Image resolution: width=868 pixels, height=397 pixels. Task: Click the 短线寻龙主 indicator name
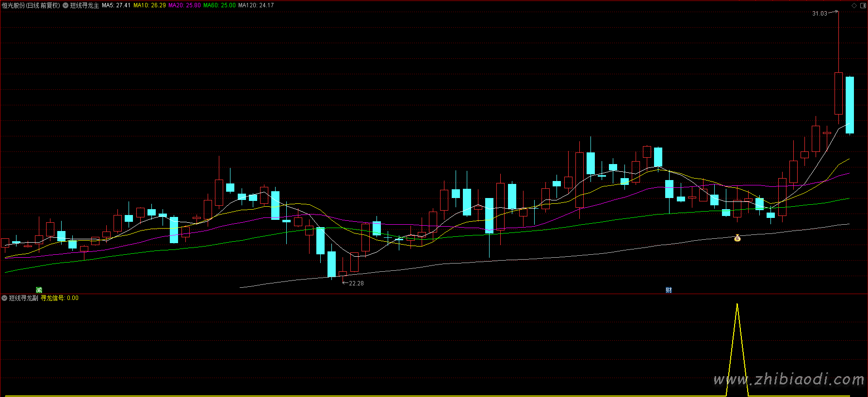[x=84, y=5]
